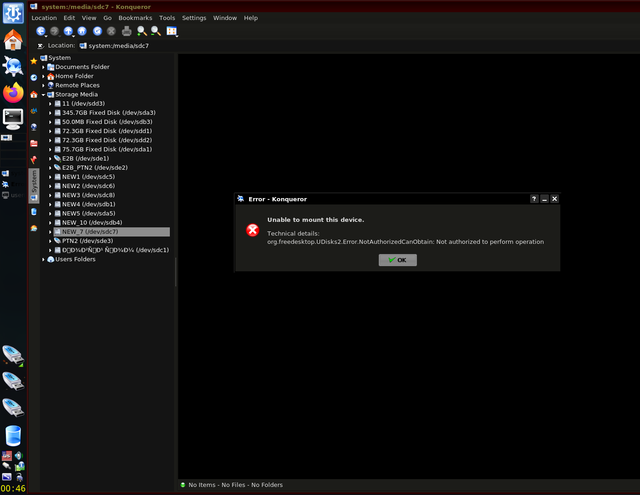This screenshot has height=495, width=640.
Task: Open the Bookmarks menu
Action: [135, 18]
